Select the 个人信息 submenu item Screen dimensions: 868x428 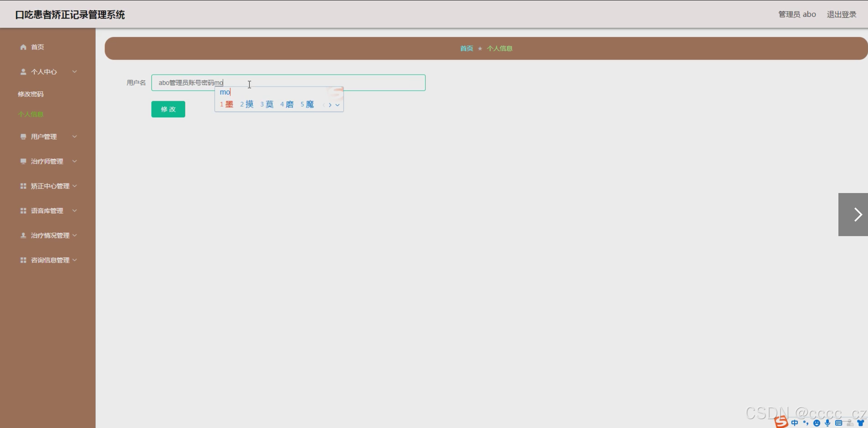click(x=31, y=114)
